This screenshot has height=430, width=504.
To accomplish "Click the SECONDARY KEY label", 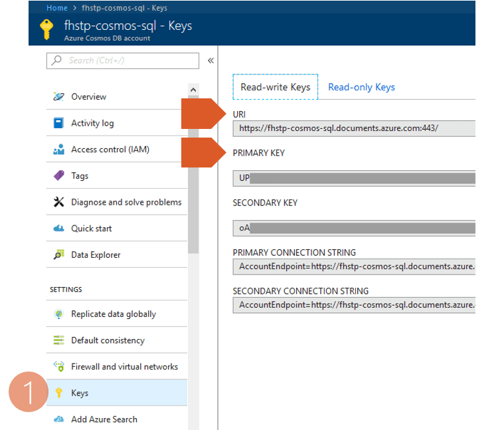I will (x=265, y=203).
